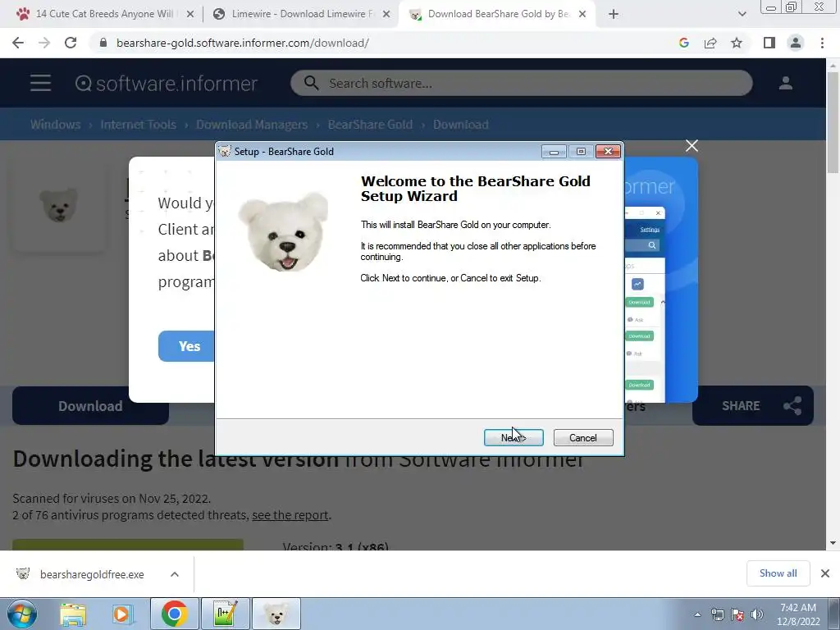
Task: Open Chrome side panel
Action: [x=769, y=43]
